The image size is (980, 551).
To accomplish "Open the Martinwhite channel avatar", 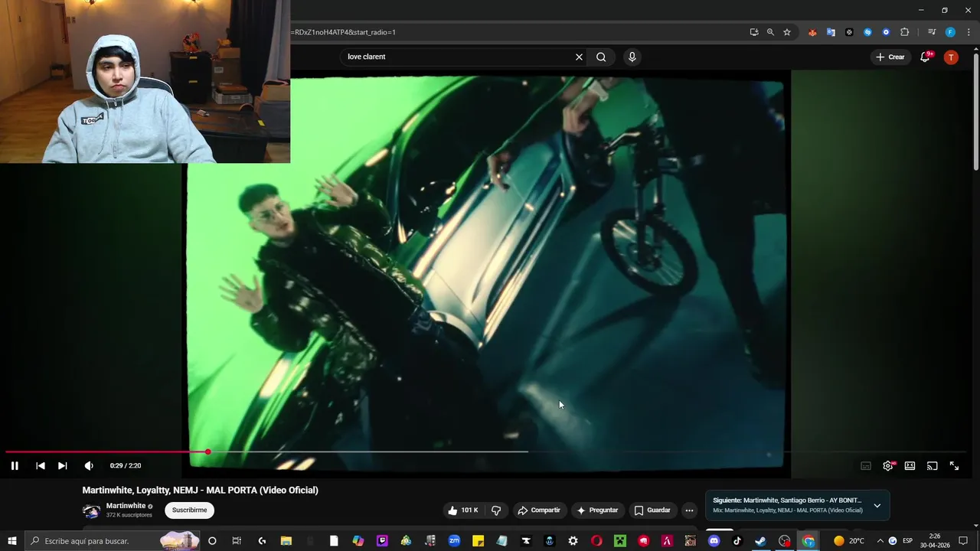I will 91,511.
